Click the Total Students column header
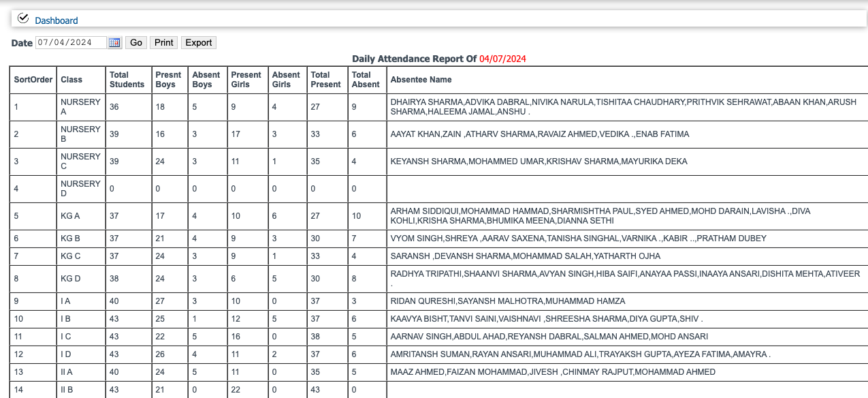Image resolution: width=868 pixels, height=398 pixels. (x=128, y=80)
